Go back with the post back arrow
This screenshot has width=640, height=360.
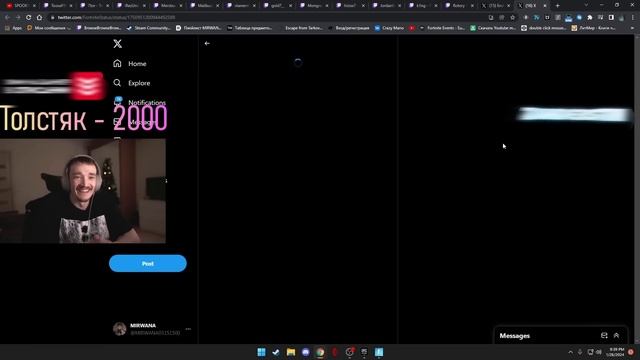click(207, 43)
